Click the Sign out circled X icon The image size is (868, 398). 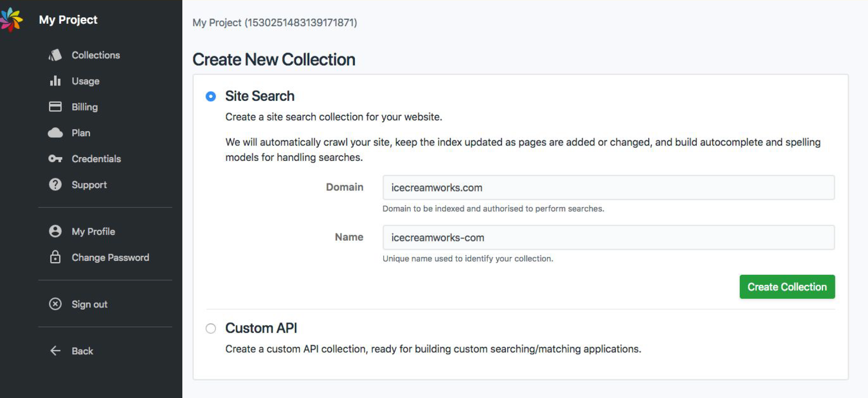click(55, 304)
